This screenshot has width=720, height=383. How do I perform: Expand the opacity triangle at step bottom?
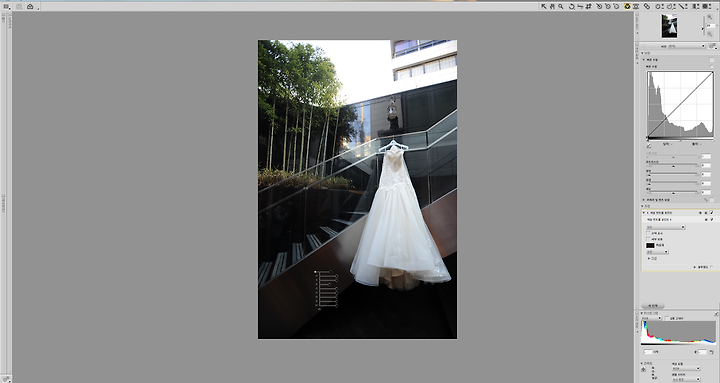tap(695, 267)
